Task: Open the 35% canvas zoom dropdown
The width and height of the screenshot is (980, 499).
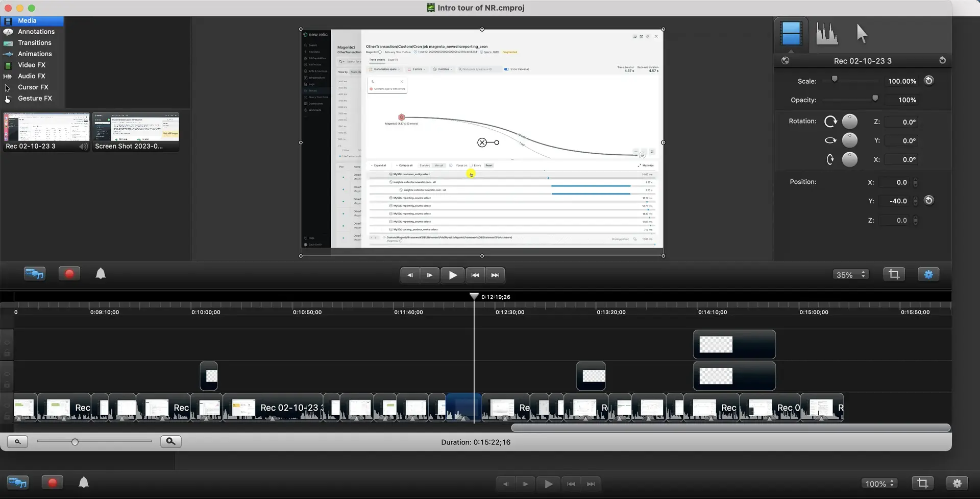Action: [850, 275]
